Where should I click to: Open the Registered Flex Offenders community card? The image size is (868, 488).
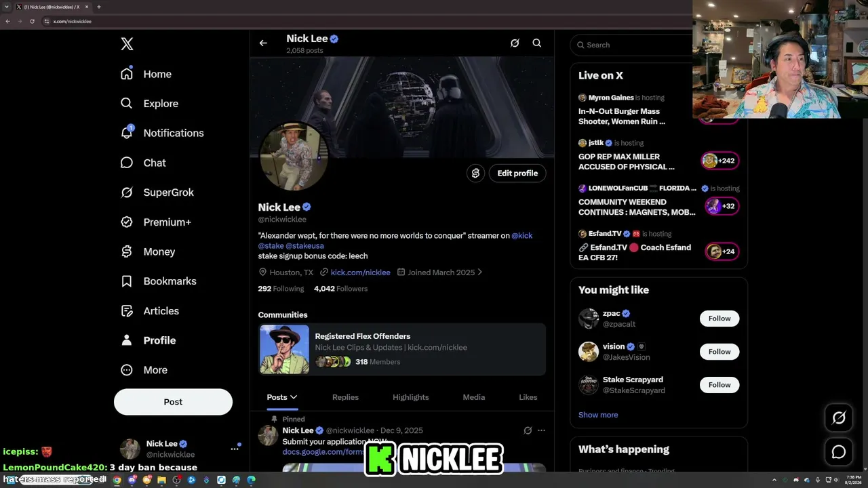(402, 349)
